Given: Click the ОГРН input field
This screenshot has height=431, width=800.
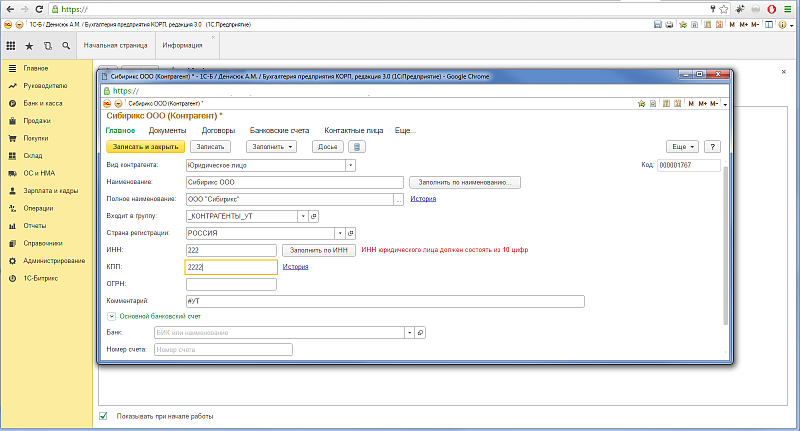Looking at the screenshot, I should click(232, 284).
